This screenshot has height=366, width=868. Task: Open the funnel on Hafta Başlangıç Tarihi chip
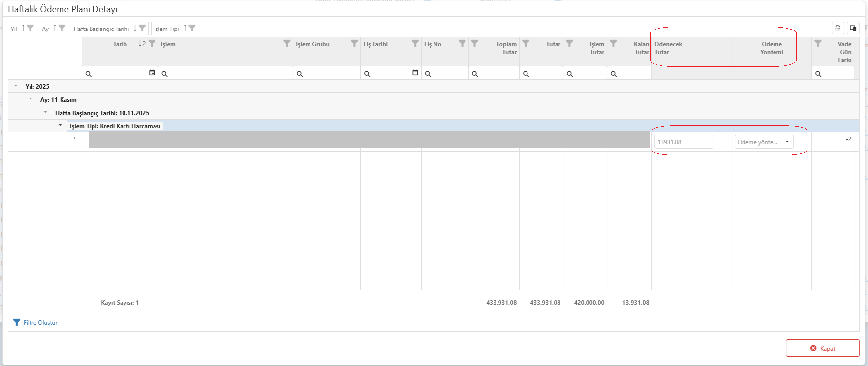pos(142,28)
